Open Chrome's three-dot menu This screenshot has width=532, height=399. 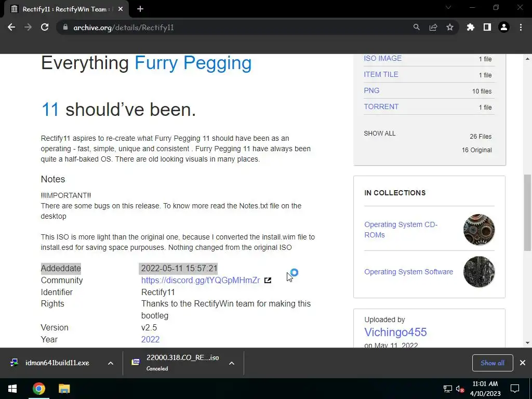(x=521, y=27)
